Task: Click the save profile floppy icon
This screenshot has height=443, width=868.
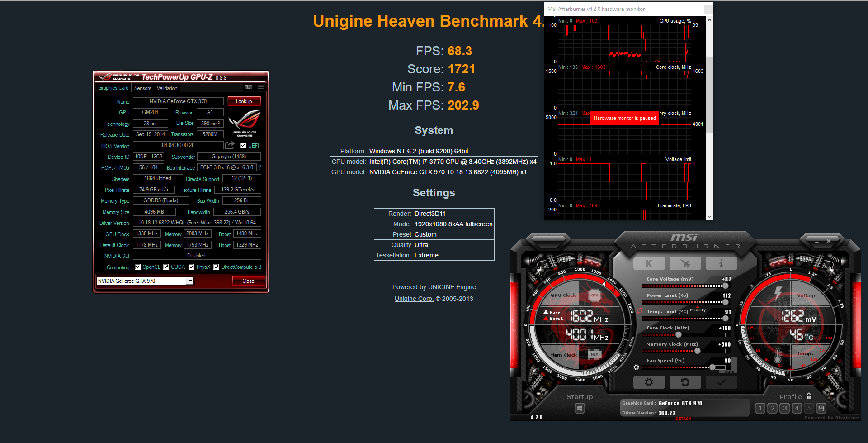Action: [821, 408]
